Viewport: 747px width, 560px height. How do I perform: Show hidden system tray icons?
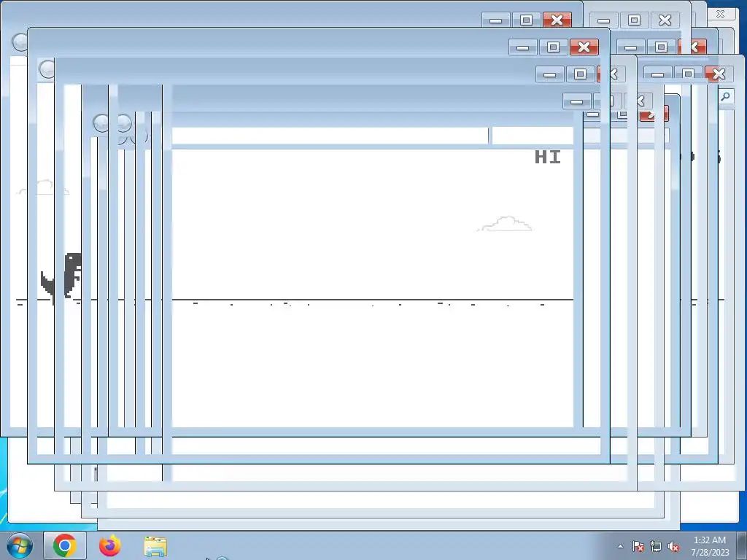click(x=620, y=546)
